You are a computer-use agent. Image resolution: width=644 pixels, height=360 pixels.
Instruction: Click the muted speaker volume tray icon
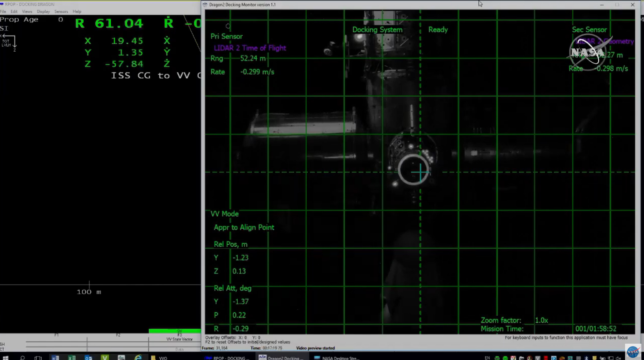618,358
